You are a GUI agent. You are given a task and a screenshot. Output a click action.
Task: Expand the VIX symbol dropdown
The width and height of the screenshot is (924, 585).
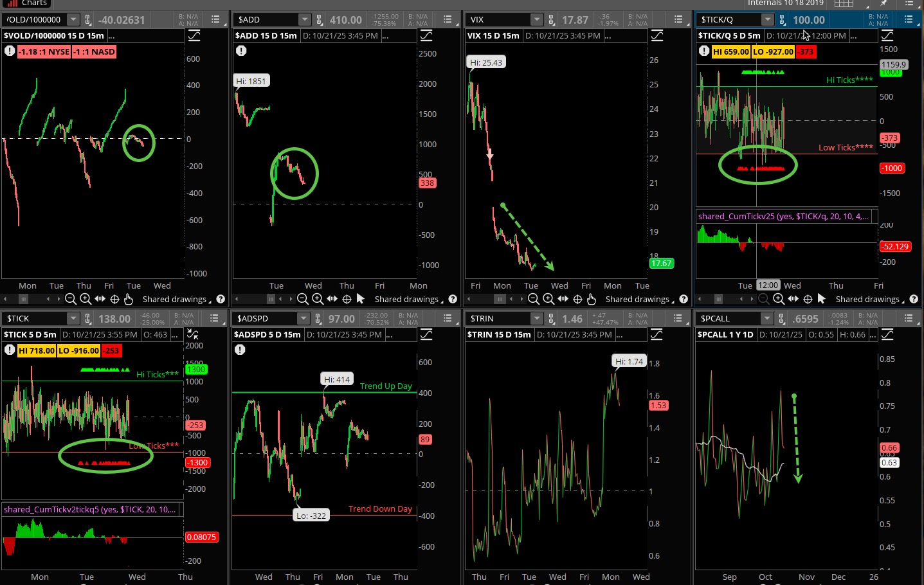tap(537, 20)
